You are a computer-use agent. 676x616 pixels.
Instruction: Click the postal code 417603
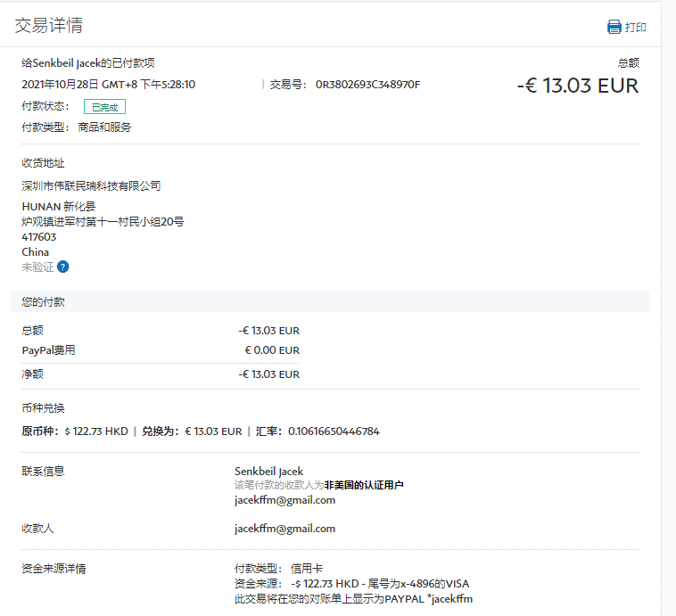38,237
